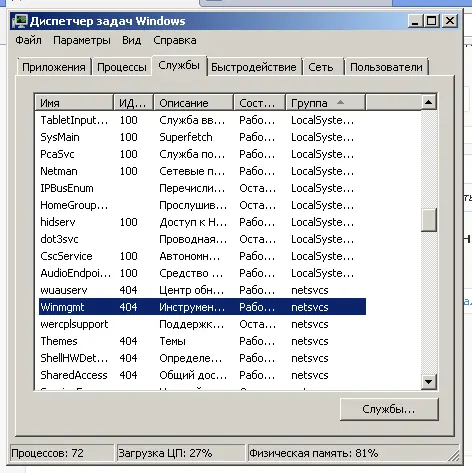Click the Службы... button
The height and width of the screenshot is (473, 472).
click(x=389, y=409)
